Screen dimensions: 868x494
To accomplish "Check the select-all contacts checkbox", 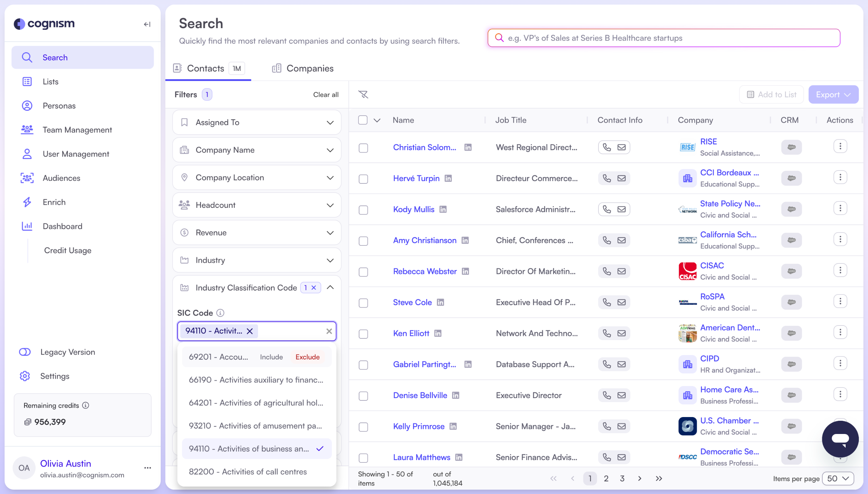I will coord(362,120).
